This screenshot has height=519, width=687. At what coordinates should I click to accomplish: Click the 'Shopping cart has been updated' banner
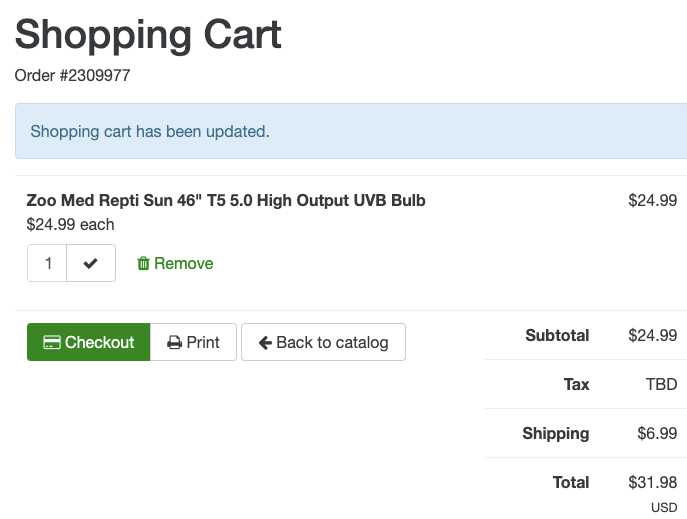point(150,131)
